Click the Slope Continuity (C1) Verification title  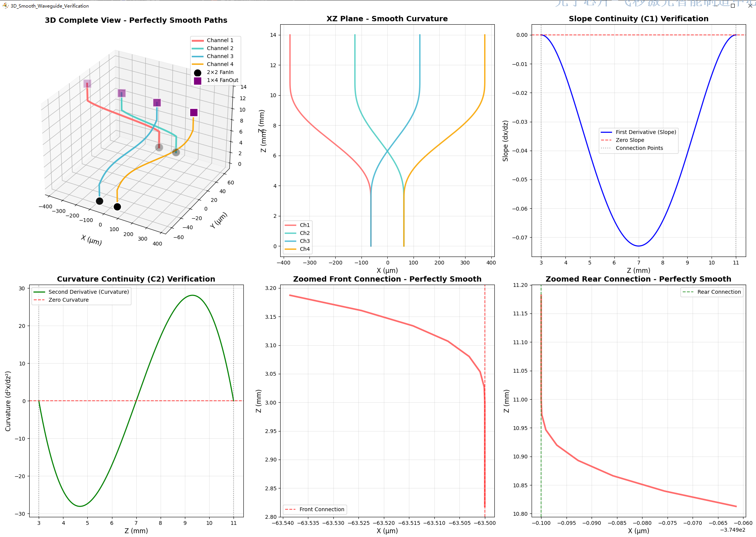pos(638,19)
